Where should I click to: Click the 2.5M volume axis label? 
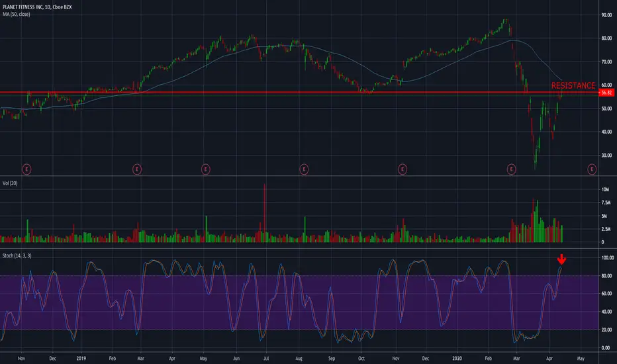coord(606,229)
